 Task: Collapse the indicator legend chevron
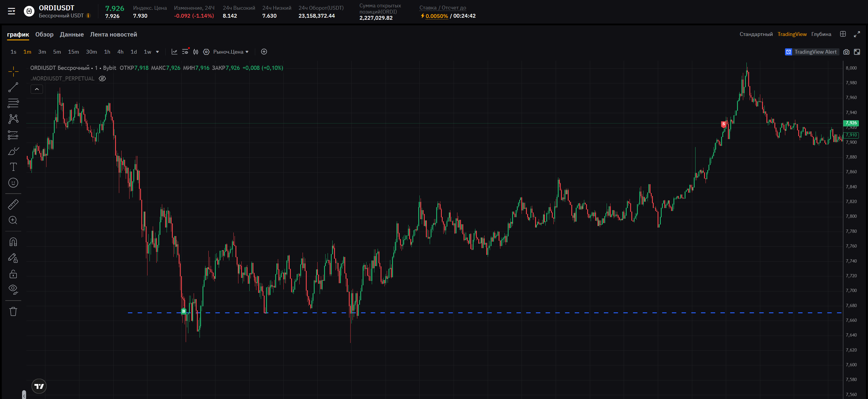coord(37,89)
